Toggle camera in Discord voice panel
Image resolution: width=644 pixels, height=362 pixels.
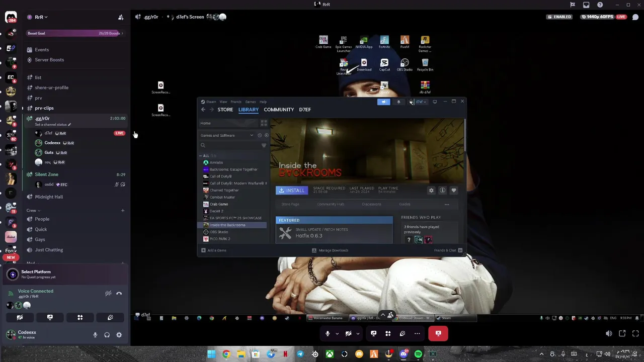tap(20, 317)
